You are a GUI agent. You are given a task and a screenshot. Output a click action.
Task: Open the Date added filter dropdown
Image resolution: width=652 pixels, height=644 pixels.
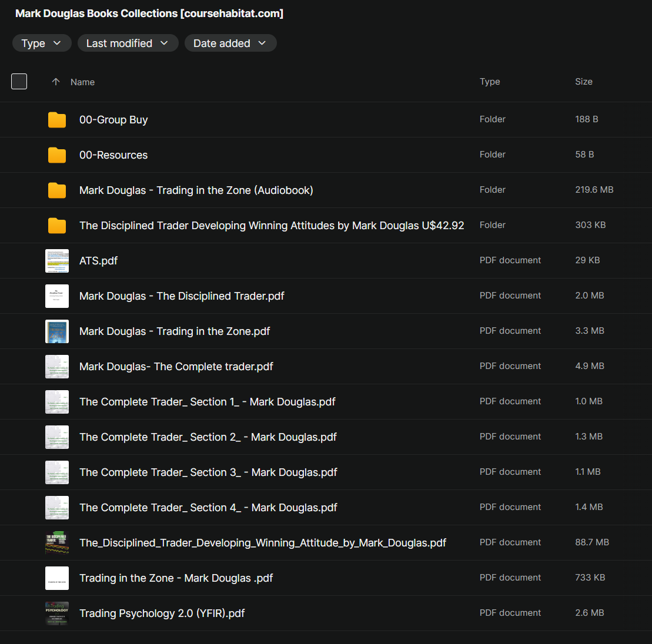pyautogui.click(x=230, y=43)
